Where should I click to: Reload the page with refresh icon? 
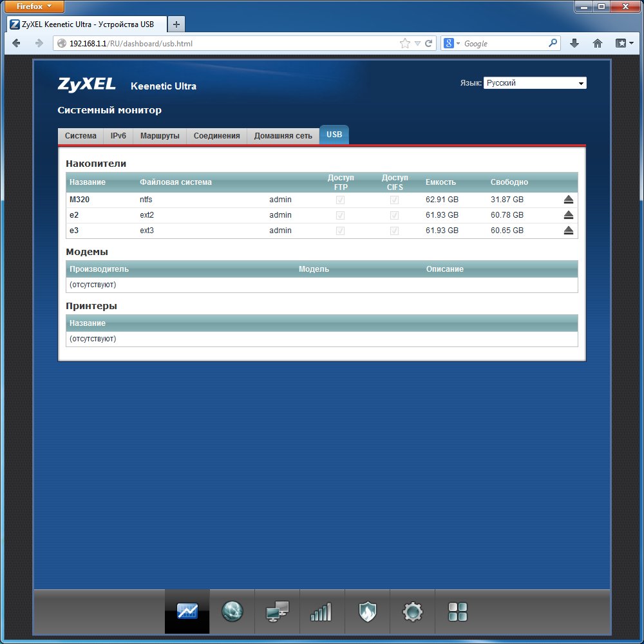429,43
